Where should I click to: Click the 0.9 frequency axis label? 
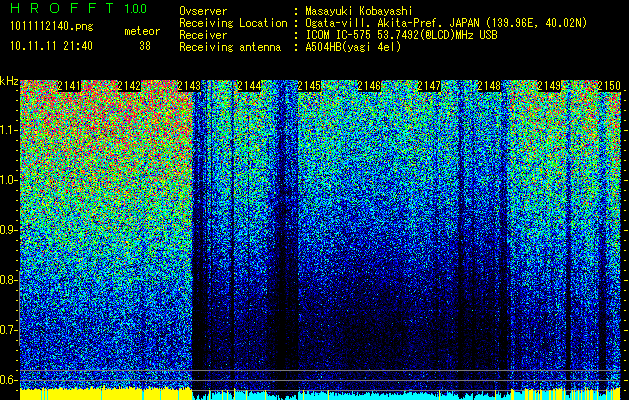click(x=8, y=230)
